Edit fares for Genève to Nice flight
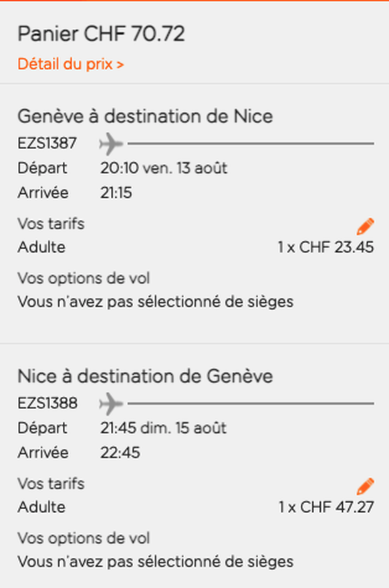389x588 pixels. 365,226
